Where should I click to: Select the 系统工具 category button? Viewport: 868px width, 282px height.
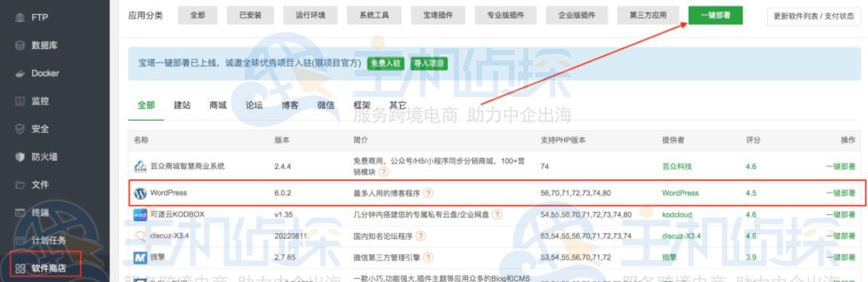pyautogui.click(x=375, y=16)
